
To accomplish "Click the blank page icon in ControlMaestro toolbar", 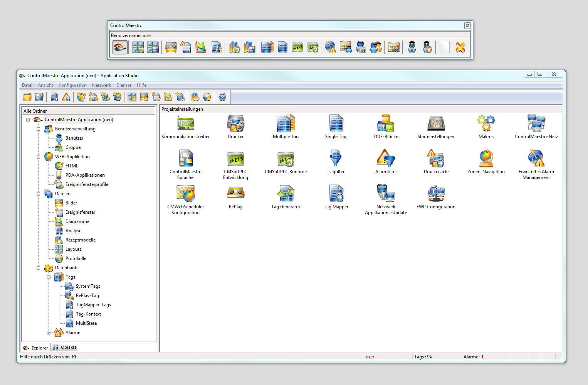I will tap(445, 47).
